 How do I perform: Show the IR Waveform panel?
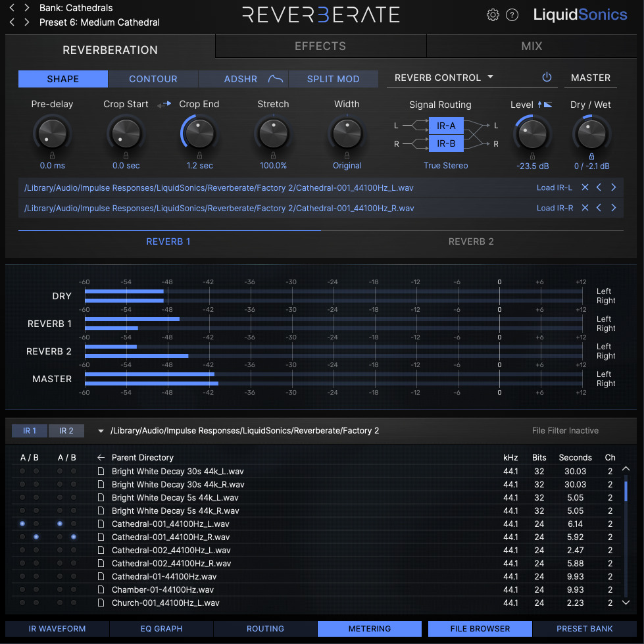(57, 628)
